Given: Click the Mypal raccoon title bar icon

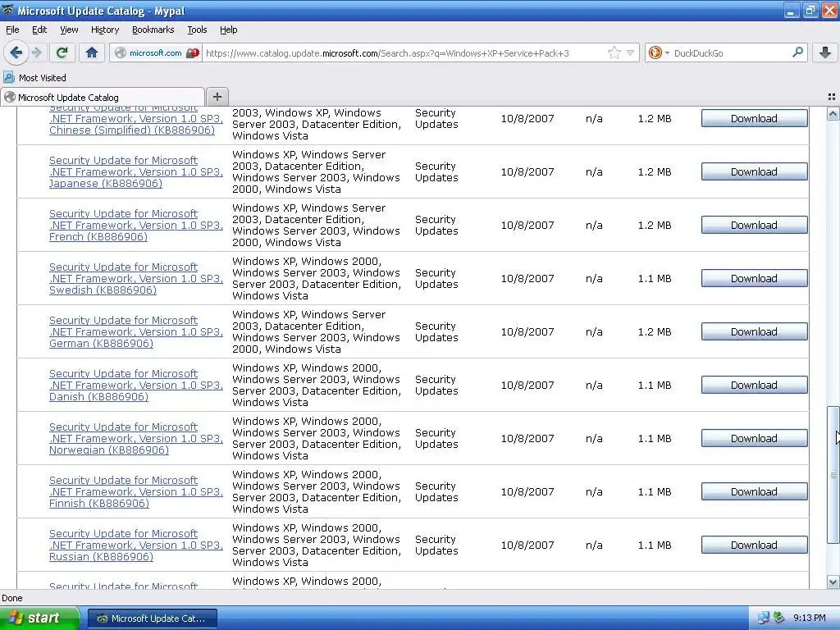Looking at the screenshot, I should coord(7,10).
